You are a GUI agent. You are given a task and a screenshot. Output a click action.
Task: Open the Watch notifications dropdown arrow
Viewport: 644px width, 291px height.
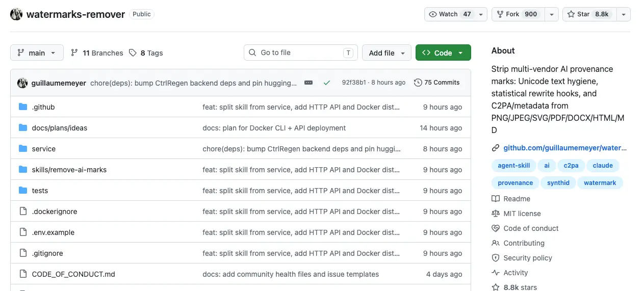tap(481, 14)
